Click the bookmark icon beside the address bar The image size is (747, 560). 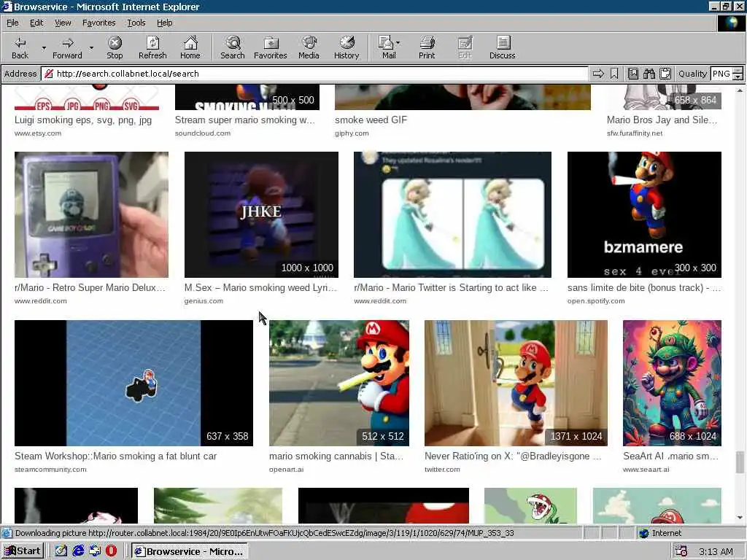pyautogui.click(x=614, y=74)
